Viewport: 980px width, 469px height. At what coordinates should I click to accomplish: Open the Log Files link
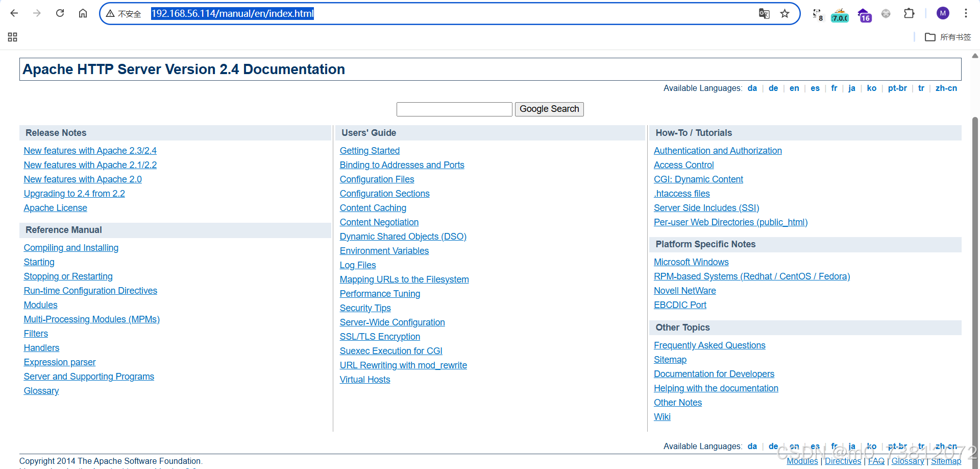358,265
